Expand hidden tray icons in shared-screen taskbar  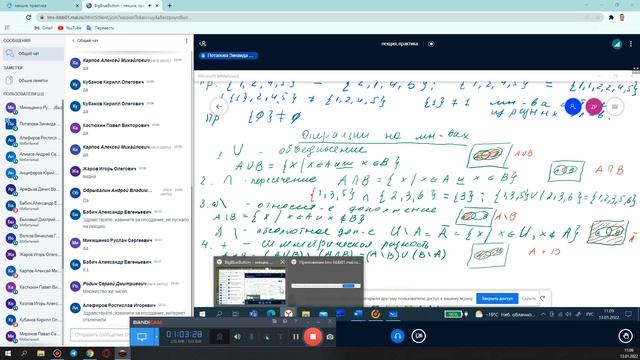pyautogui.click(x=543, y=314)
